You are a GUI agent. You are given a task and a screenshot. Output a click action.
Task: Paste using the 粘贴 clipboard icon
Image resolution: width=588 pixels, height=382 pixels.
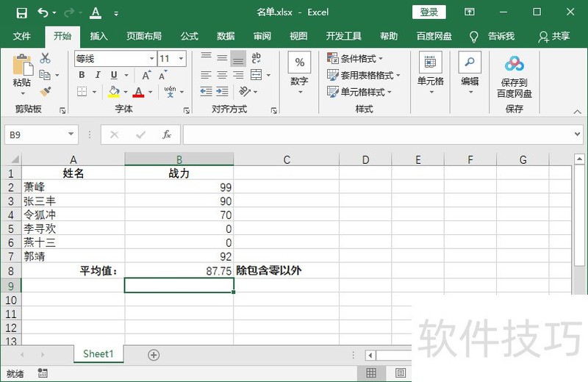pyautogui.click(x=23, y=65)
